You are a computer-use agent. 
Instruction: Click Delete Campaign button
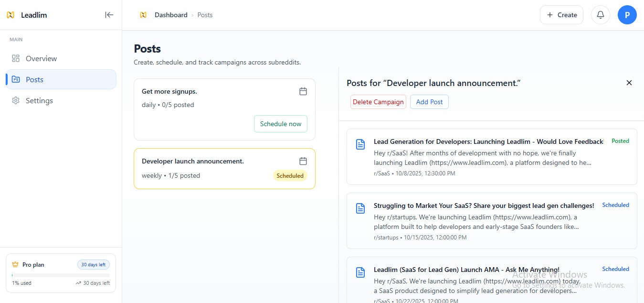pyautogui.click(x=378, y=102)
